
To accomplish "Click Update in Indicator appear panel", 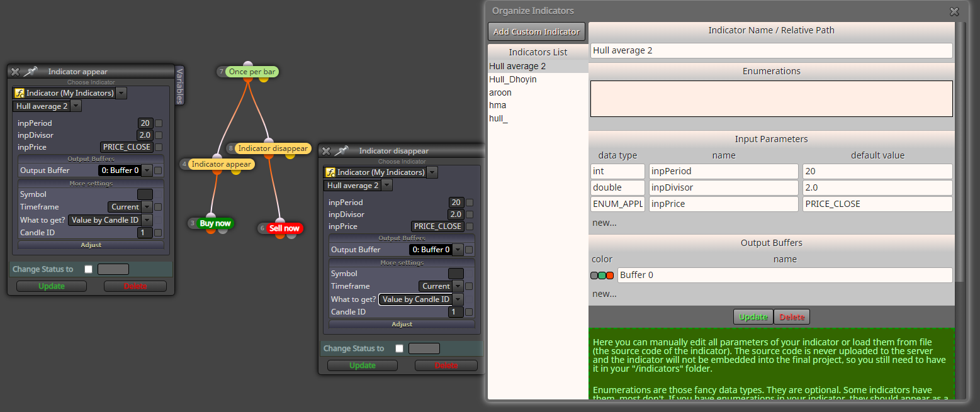I will coord(52,286).
